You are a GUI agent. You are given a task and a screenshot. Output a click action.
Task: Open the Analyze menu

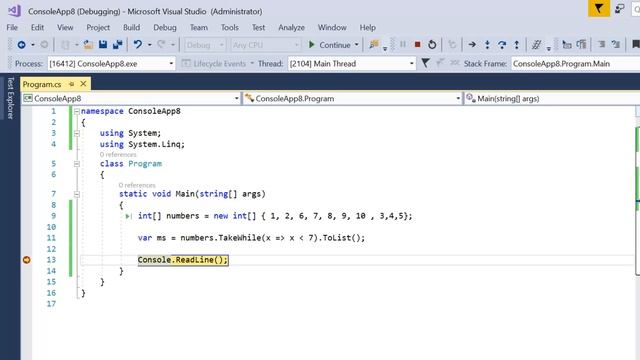[x=291, y=27]
